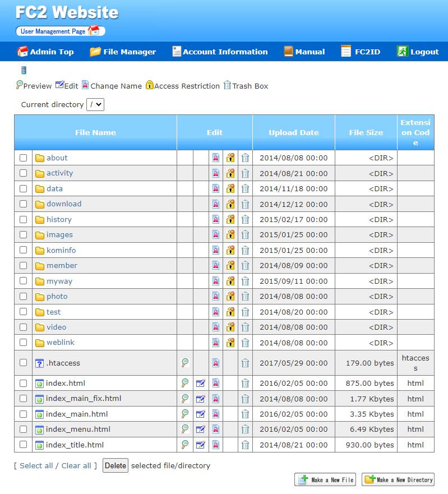Click trash icon for data folder

245,189
